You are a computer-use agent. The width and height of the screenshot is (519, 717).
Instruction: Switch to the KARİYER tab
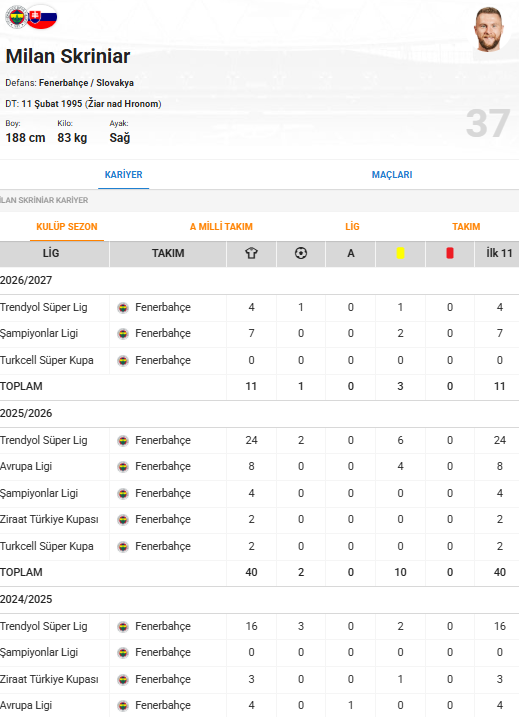(x=123, y=175)
